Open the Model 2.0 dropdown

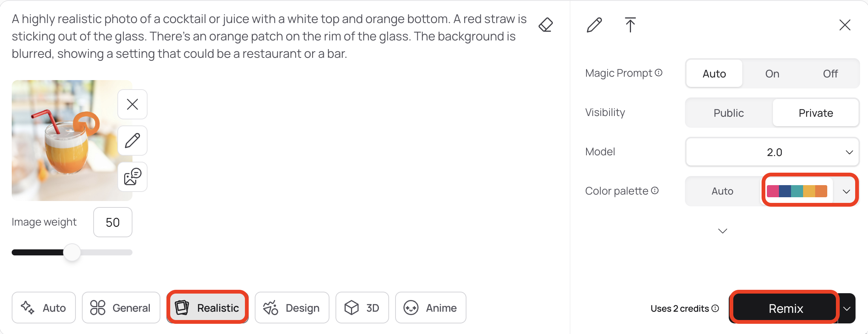[772, 152]
